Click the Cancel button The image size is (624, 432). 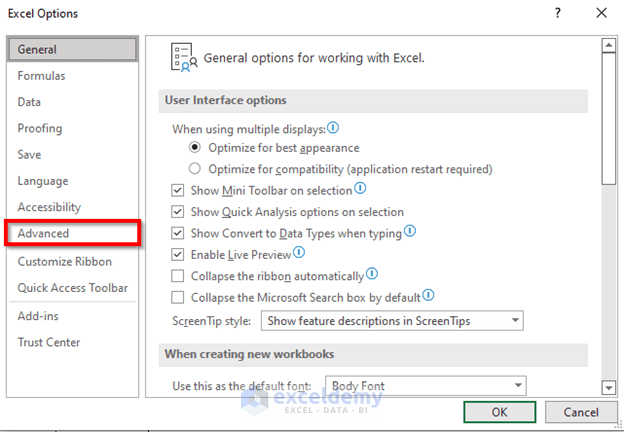581,412
